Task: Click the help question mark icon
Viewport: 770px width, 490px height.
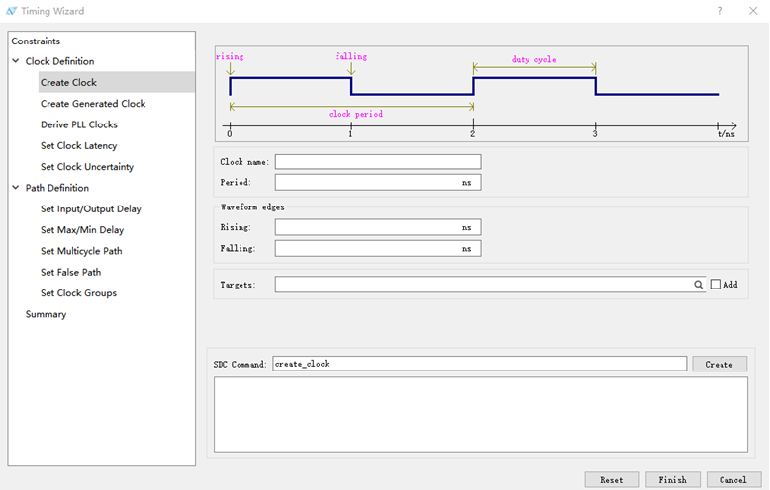Action: [720, 11]
